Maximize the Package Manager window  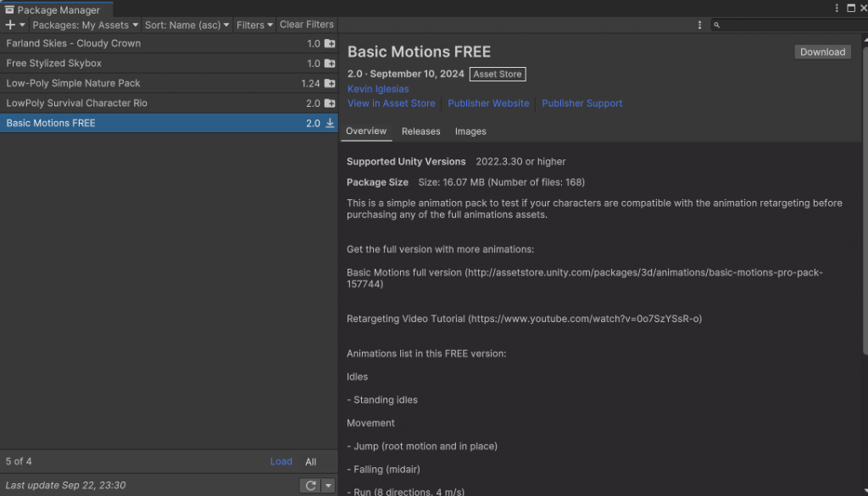(x=851, y=8)
